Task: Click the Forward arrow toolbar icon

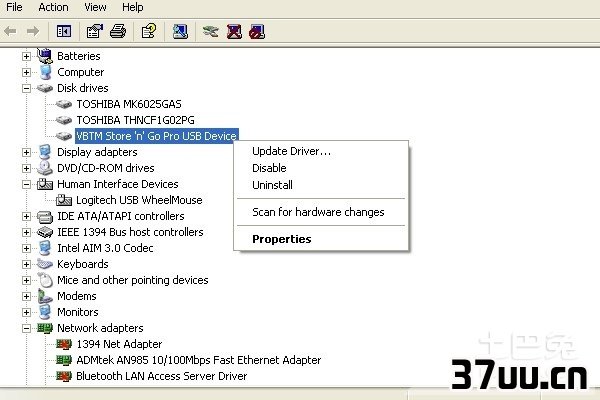Action: click(x=33, y=31)
